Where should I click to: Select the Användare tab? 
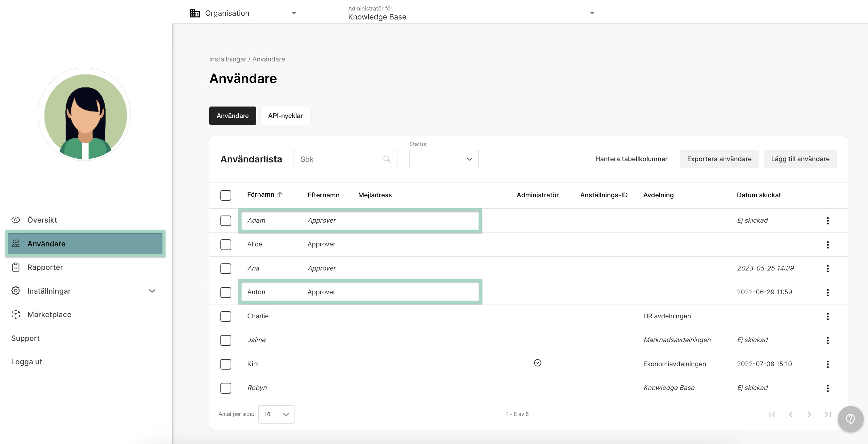[232, 116]
